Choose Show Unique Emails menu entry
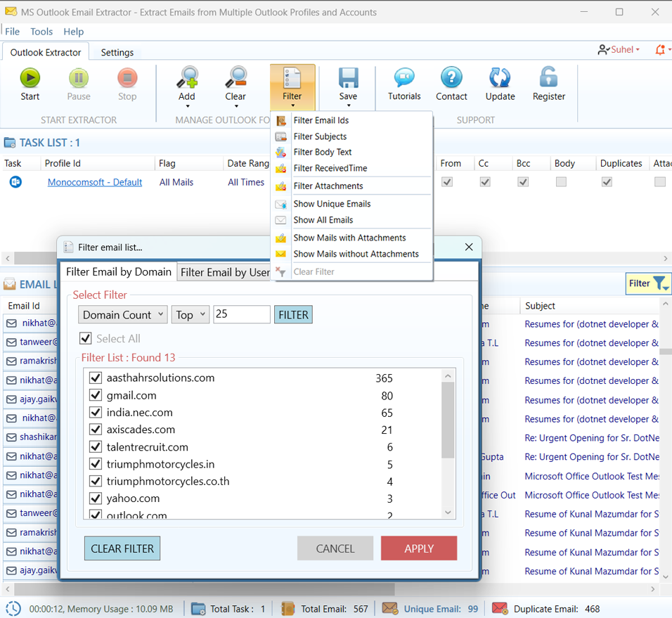672x618 pixels. click(x=332, y=204)
